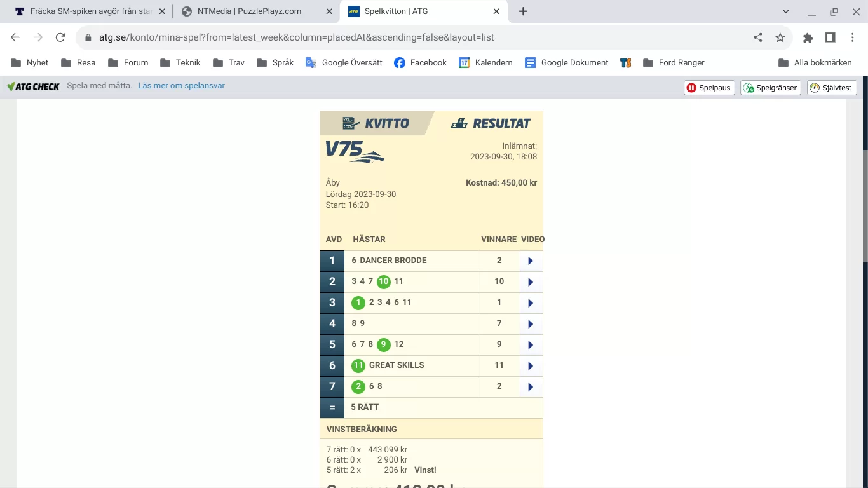Open the TS bookmark icon

626,63
